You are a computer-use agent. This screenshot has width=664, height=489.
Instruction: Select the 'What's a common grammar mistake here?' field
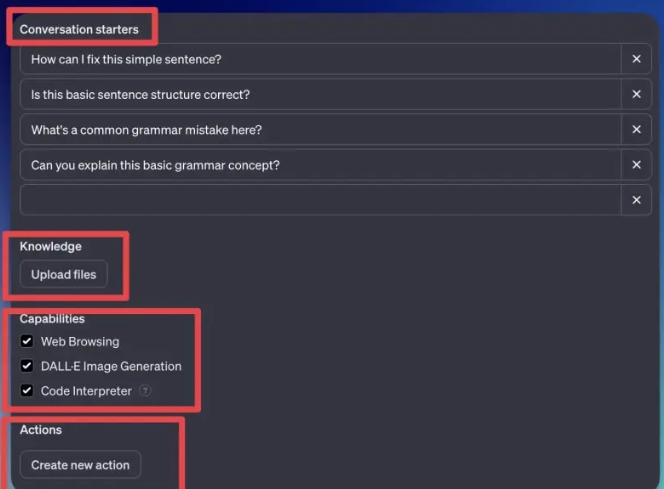pyautogui.click(x=320, y=130)
